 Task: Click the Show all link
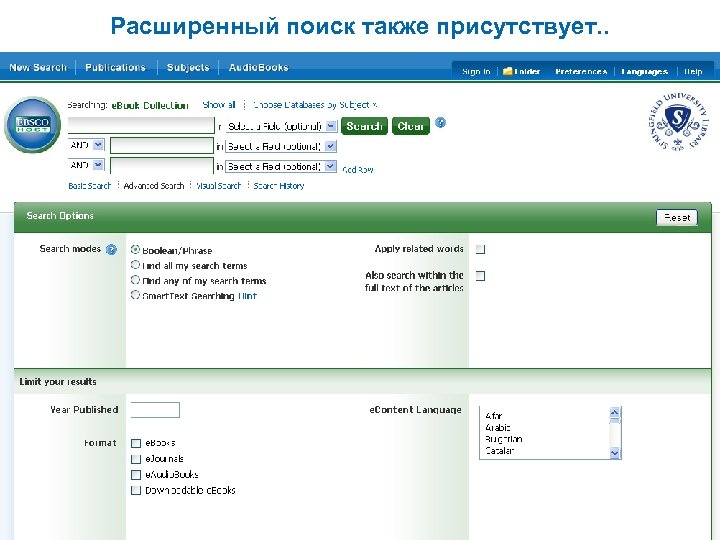(x=219, y=105)
